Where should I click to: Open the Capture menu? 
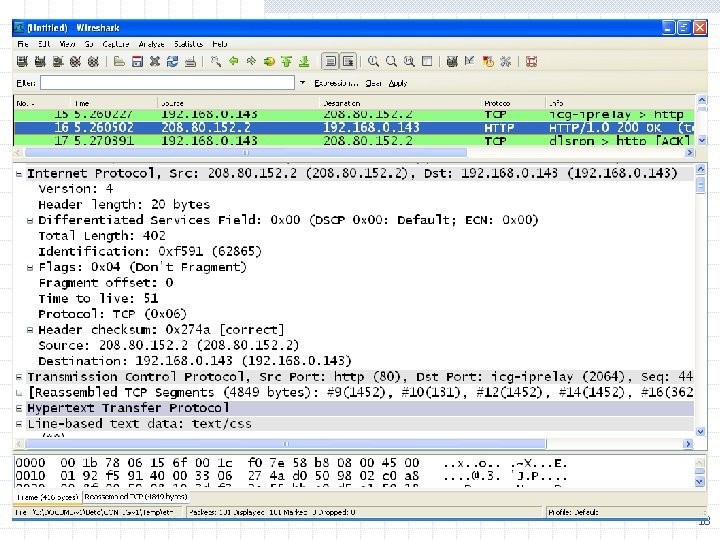(116, 44)
